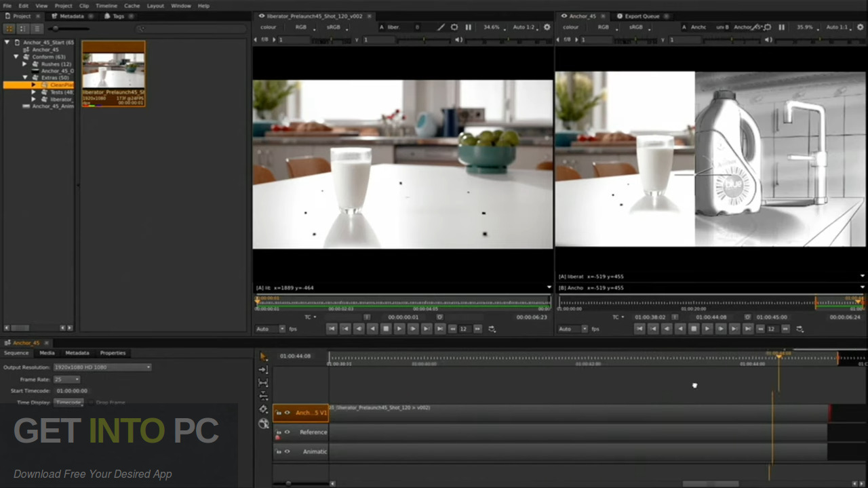Toggle visibility of Reference track

click(287, 432)
